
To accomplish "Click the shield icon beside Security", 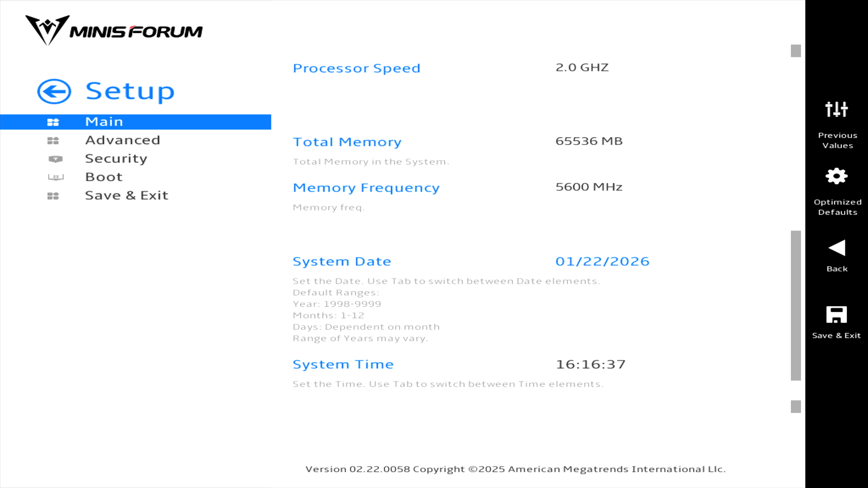I will point(55,159).
